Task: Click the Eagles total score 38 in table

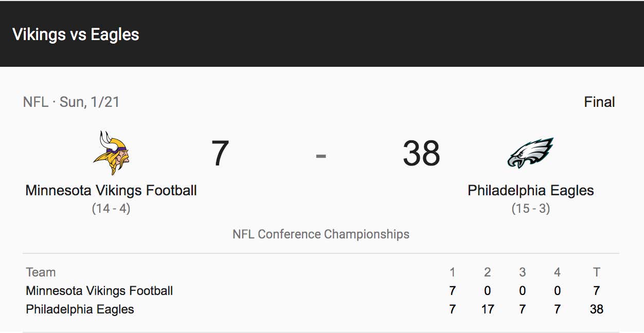Action: 597,309
